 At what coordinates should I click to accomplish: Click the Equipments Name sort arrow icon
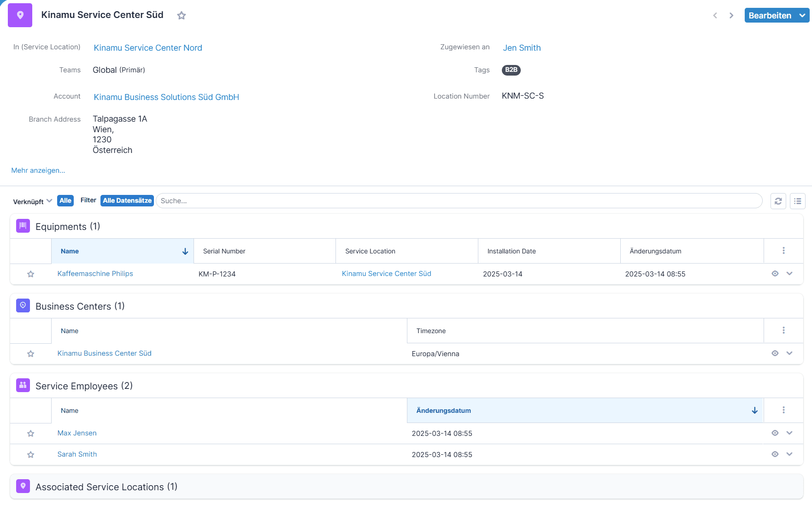[185, 251]
